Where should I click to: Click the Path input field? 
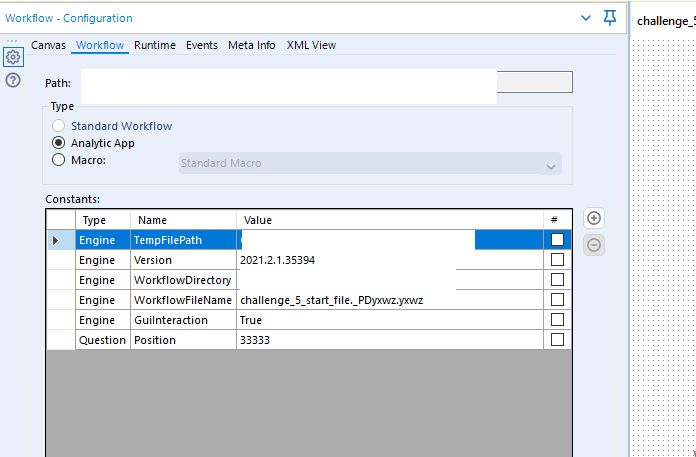click(327, 82)
